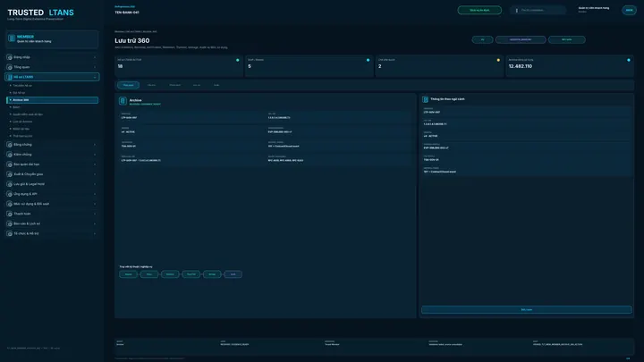The width and height of the screenshot is (644, 362).
Task: Expand the Tổ chức & Hỗ trợ chevron
Action: (x=95, y=233)
